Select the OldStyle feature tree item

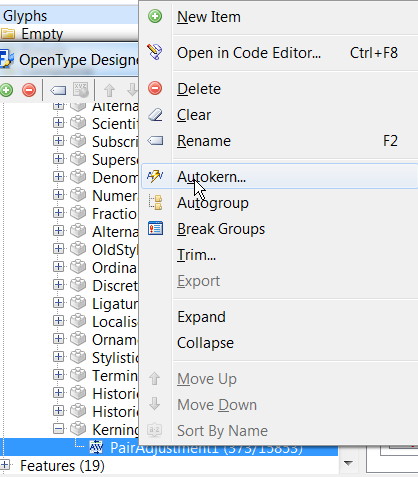[115, 250]
